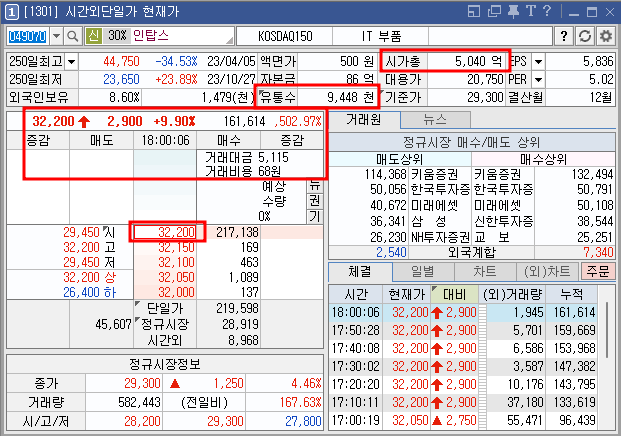The image size is (621, 436).
Task: Click the 매수상위 header
Action: pos(543,160)
